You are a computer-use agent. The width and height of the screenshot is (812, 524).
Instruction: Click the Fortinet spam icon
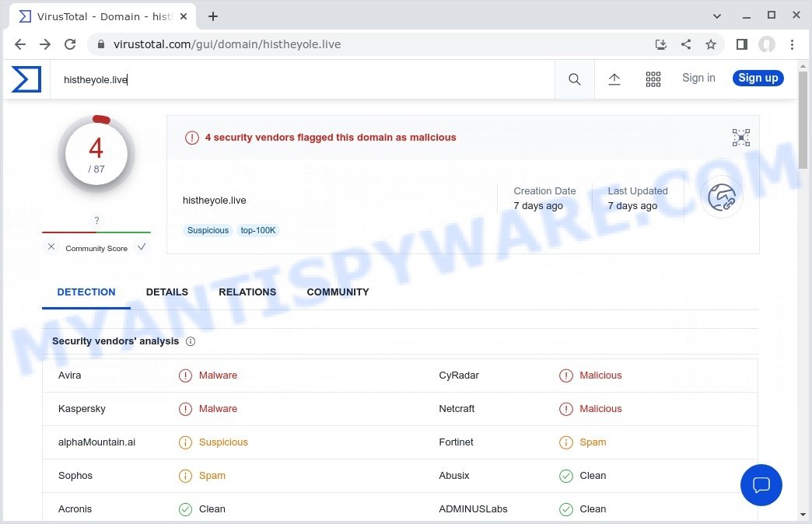coord(566,442)
